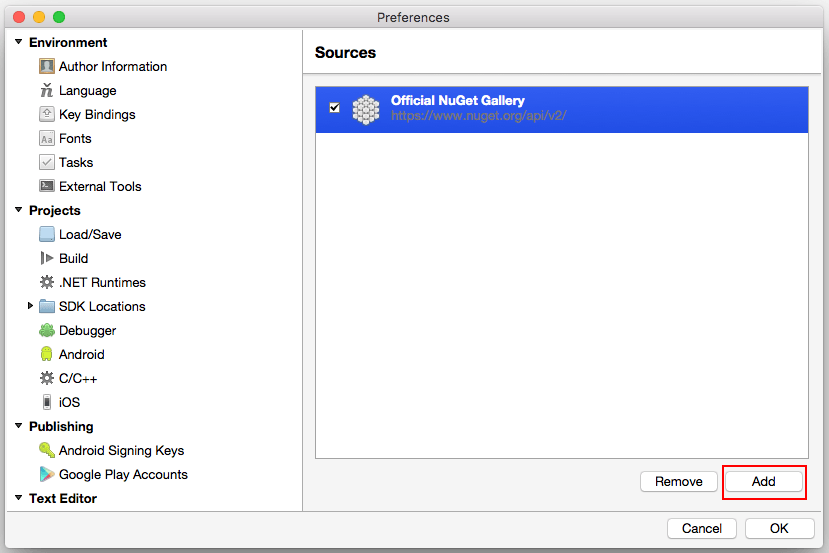829x553 pixels.
Task: Click the Google Play Accounts icon
Action: click(x=47, y=474)
